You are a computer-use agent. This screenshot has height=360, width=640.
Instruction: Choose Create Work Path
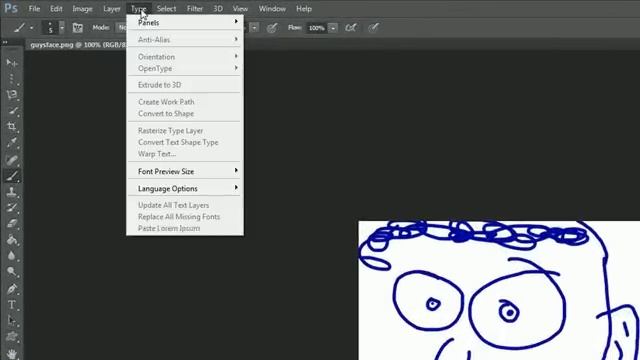[x=185, y=102]
